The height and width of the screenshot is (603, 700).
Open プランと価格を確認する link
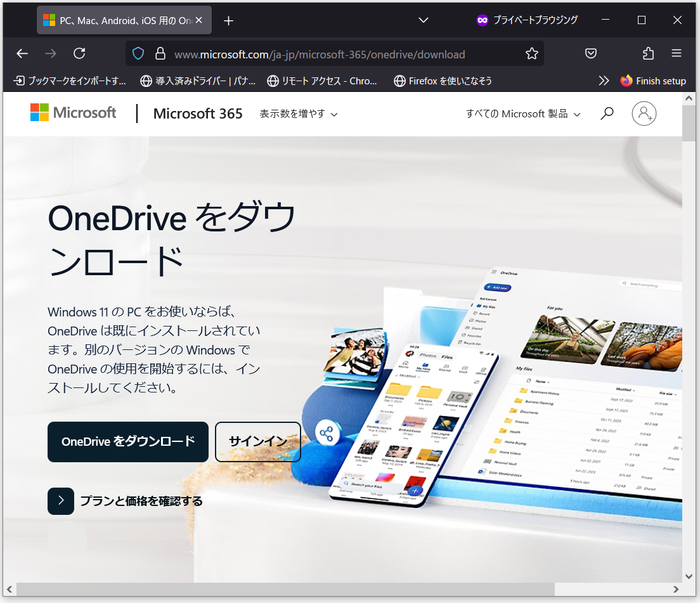125,502
